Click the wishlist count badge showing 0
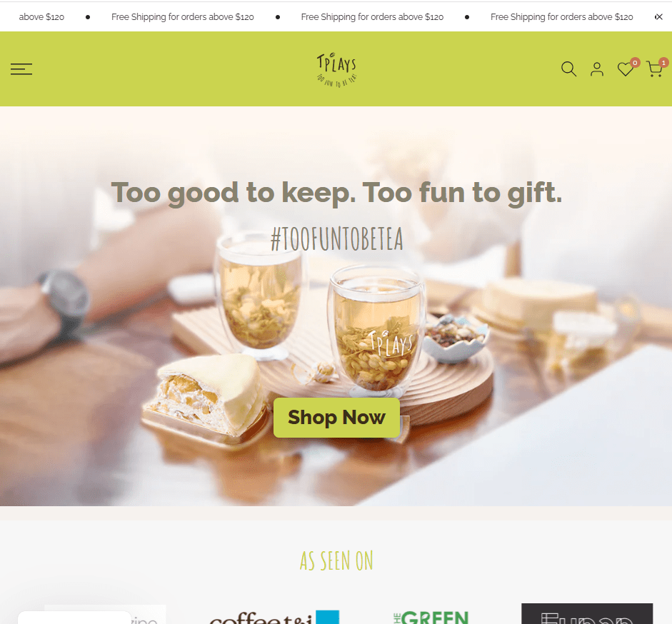The width and height of the screenshot is (672, 624). coord(635,63)
